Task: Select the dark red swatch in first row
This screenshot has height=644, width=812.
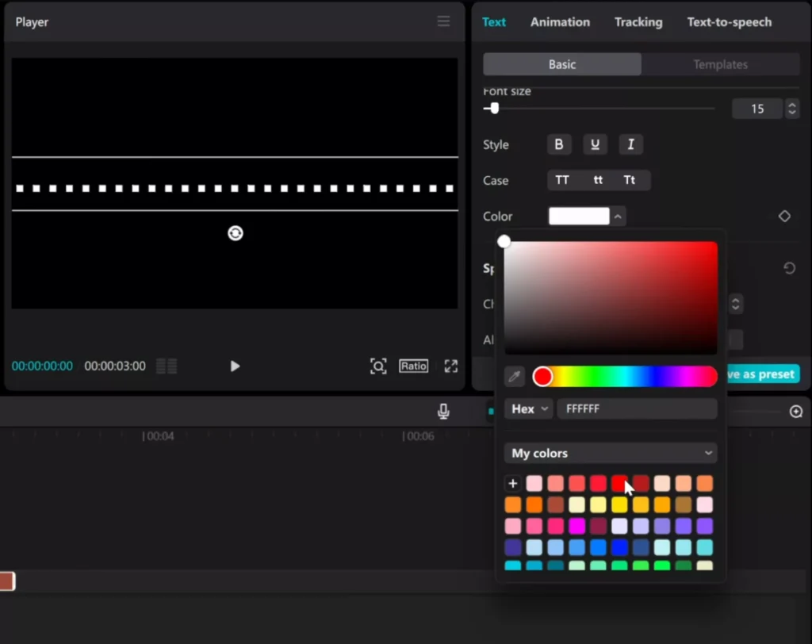Action: point(641,483)
